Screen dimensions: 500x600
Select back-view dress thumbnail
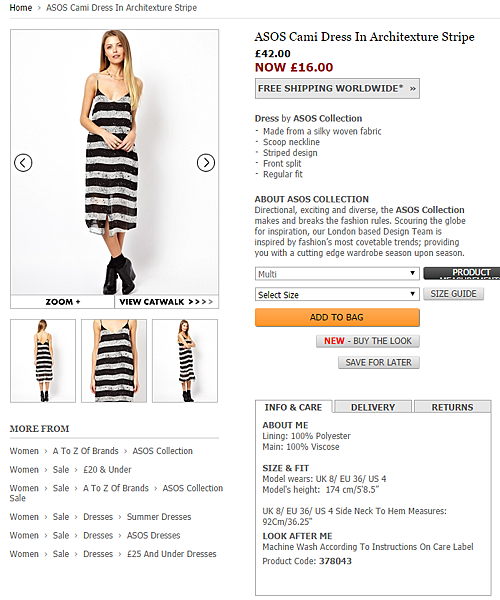pyautogui.click(x=43, y=361)
